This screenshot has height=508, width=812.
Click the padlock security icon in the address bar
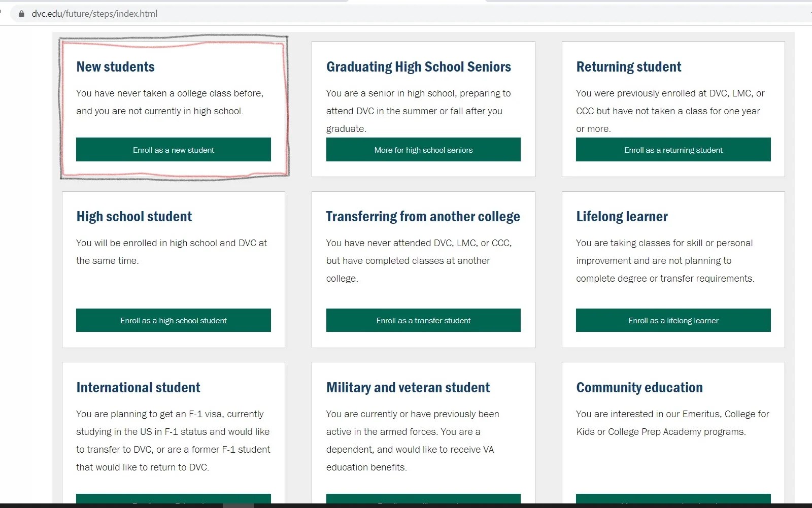point(21,14)
